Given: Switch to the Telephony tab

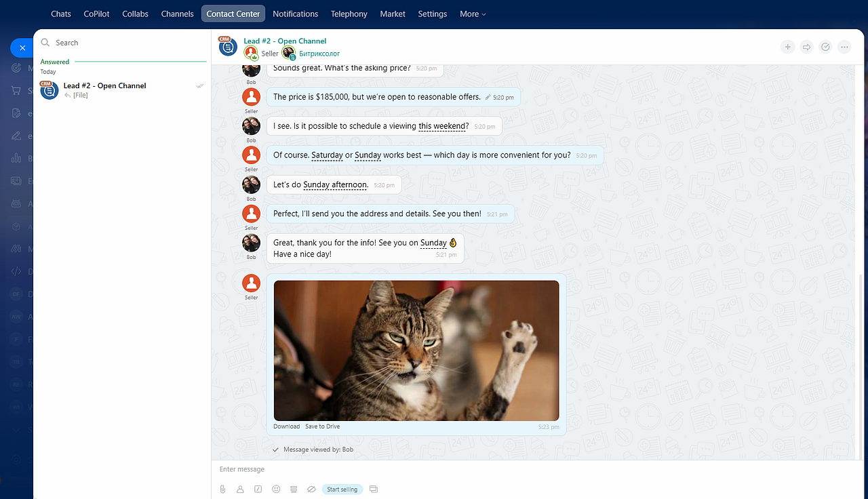Looking at the screenshot, I should coord(349,14).
